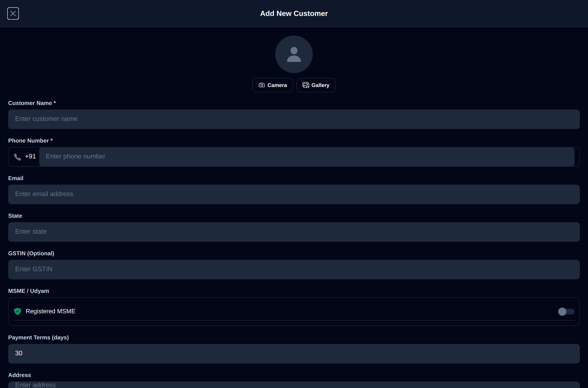Close the Add New Customer dialog

tap(13, 13)
